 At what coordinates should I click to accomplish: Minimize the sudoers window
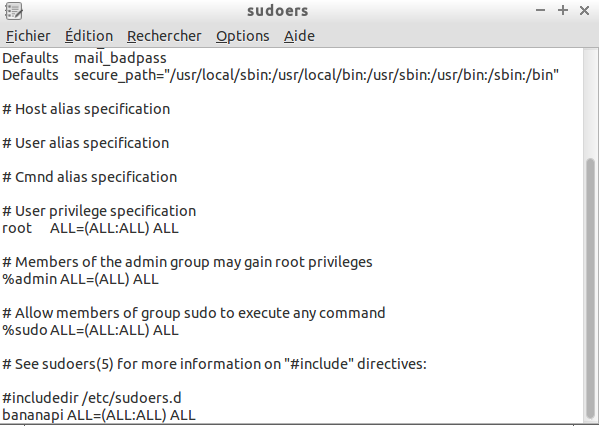(541, 11)
